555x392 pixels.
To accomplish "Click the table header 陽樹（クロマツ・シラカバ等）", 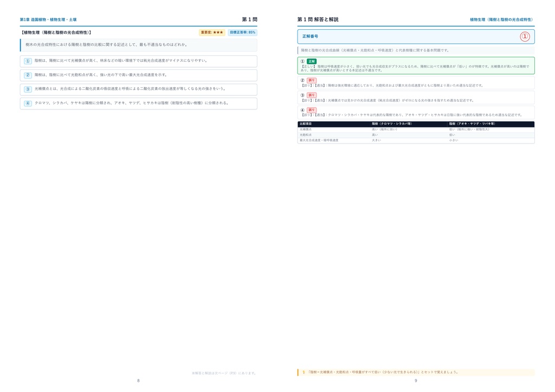I will (392, 123).
